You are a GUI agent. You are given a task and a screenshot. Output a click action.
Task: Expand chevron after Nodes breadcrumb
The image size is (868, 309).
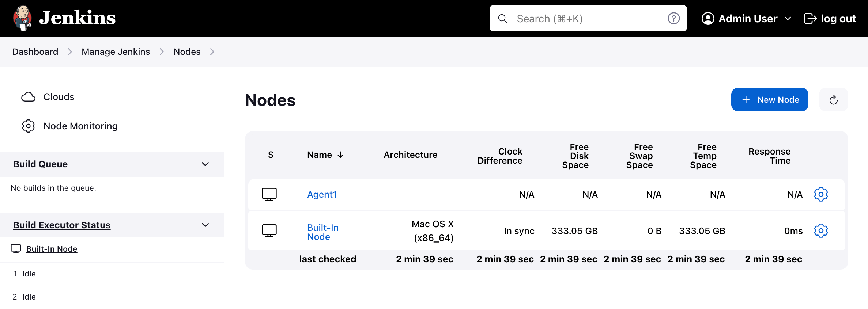212,52
